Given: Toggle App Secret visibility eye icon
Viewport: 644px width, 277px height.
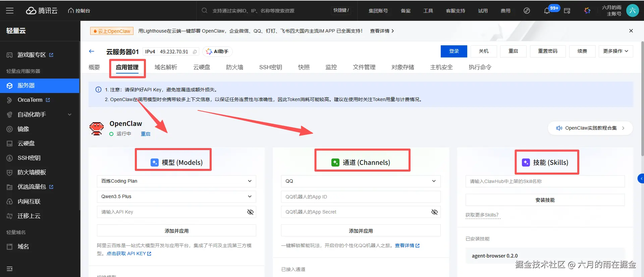Looking at the screenshot, I should click(434, 212).
